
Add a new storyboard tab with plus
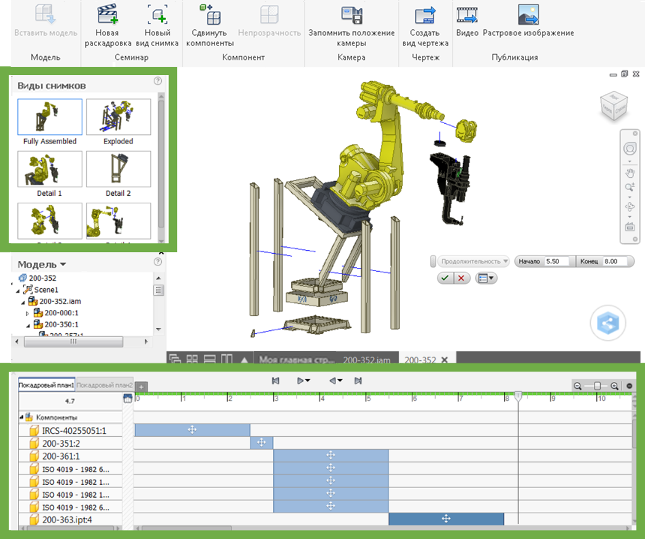coord(141,387)
